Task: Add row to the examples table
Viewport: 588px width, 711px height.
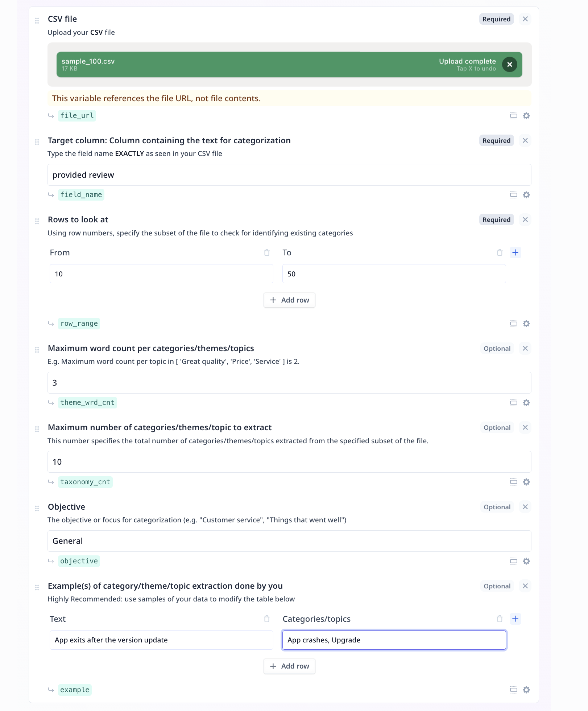Action: point(289,666)
